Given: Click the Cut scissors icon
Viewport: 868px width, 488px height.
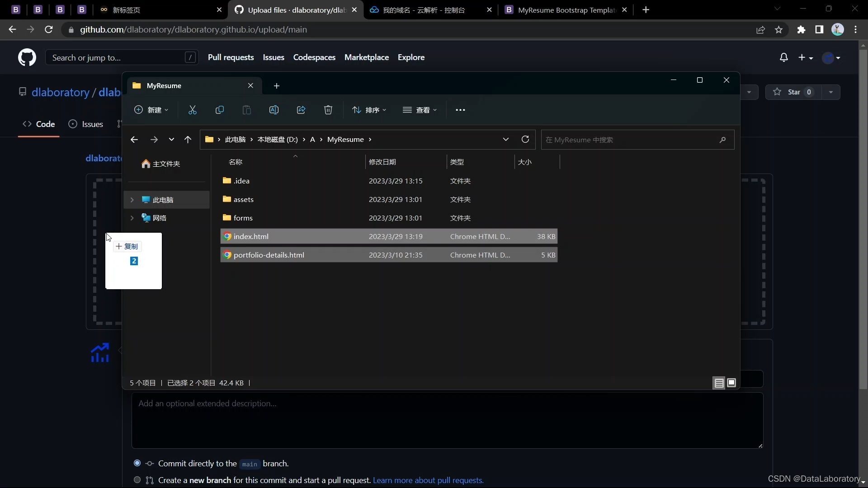Looking at the screenshot, I should click(x=193, y=110).
